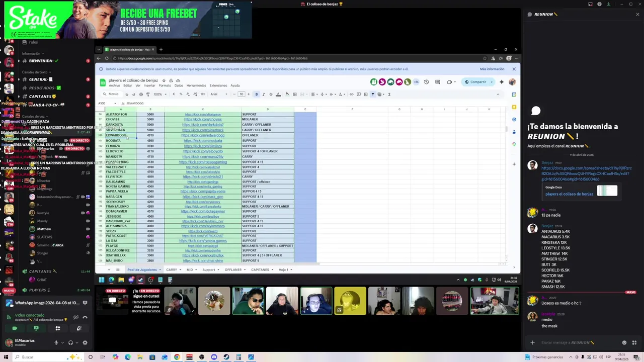Image resolution: width=644 pixels, height=362 pixels.
Task: Toggle italic formatting in Sheets toolbar
Action: [x=264, y=94]
